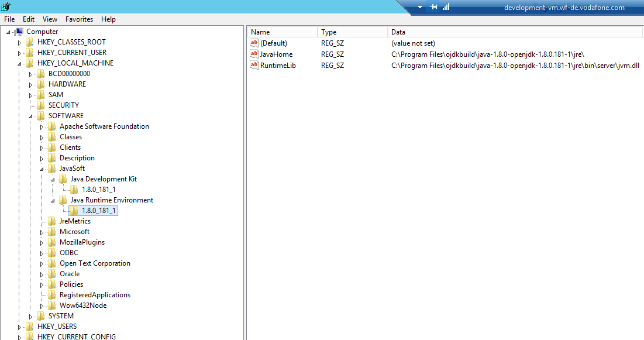Expand the SYSTEM node
Image resolution: width=644 pixels, height=340 pixels.
tap(30, 317)
